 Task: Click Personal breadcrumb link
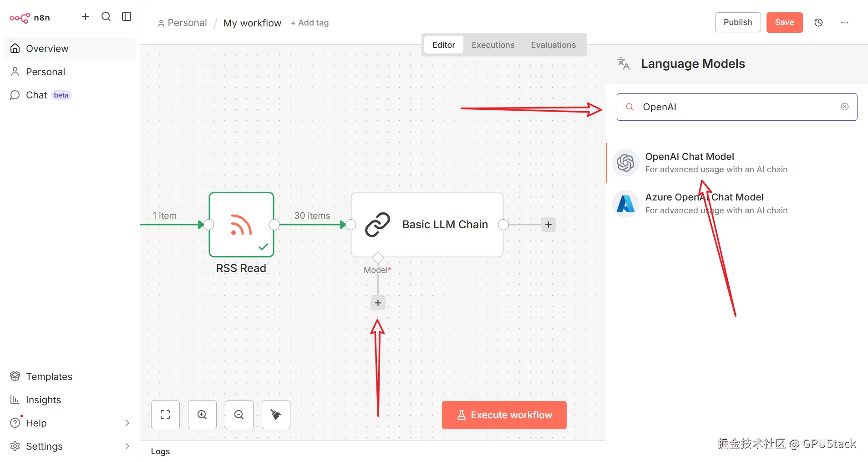coord(182,23)
